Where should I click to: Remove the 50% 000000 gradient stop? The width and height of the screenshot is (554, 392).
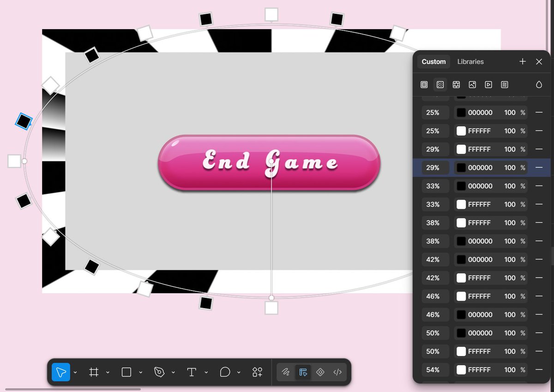click(539, 333)
